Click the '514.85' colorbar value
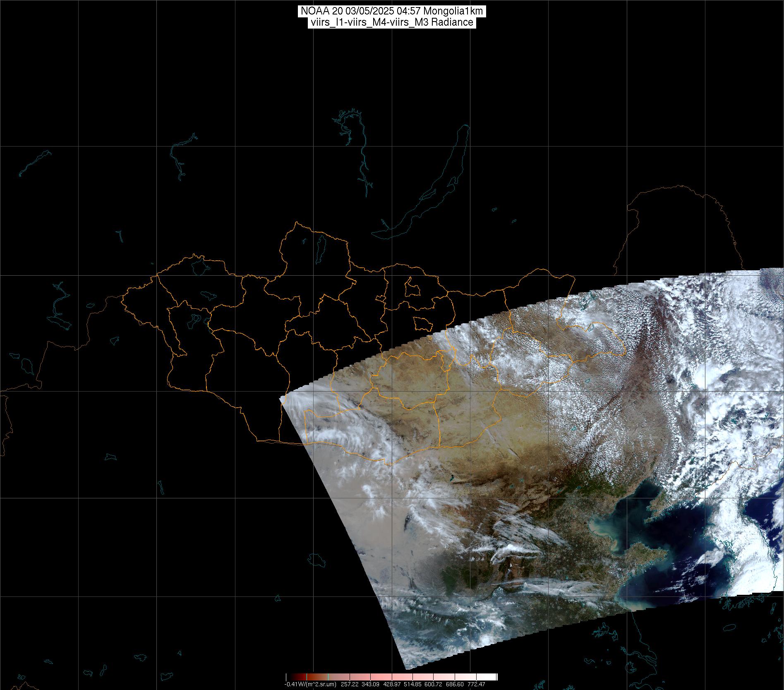Image resolution: width=784 pixels, height=690 pixels. pyautogui.click(x=413, y=685)
